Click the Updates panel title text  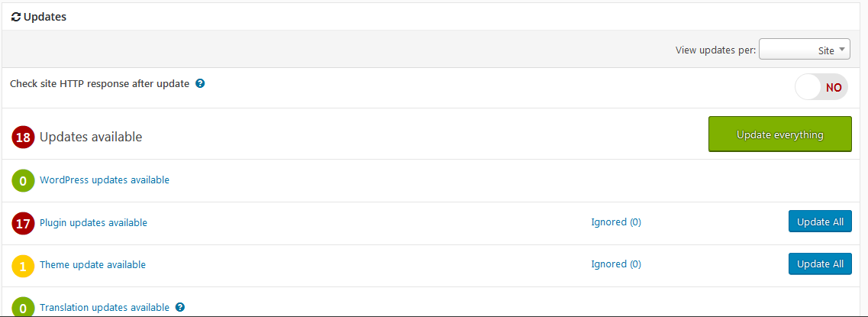[x=45, y=17]
